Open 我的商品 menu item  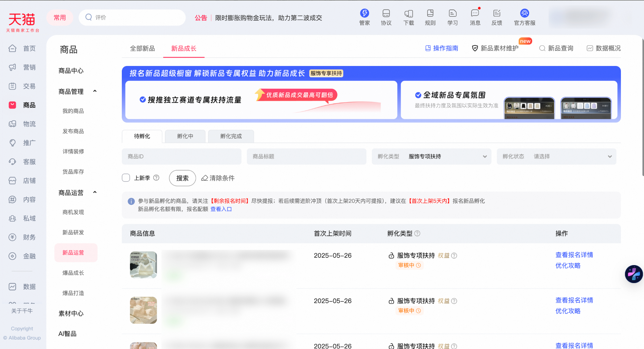(73, 111)
